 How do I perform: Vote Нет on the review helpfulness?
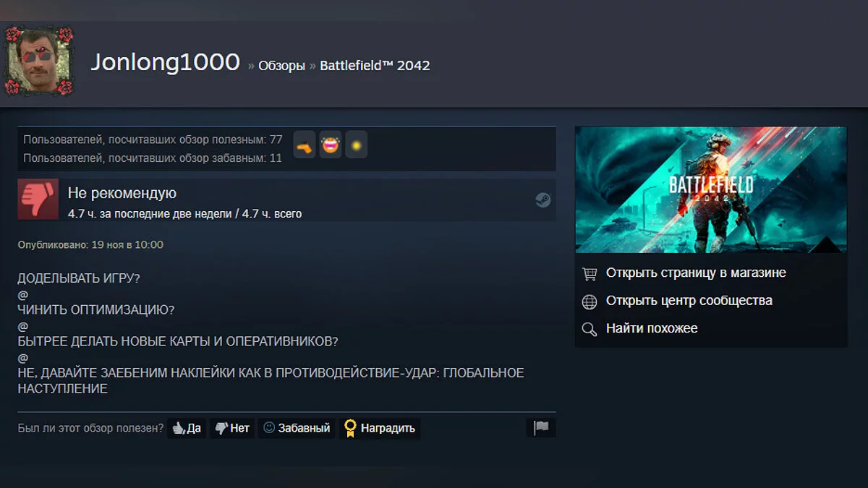(x=232, y=428)
